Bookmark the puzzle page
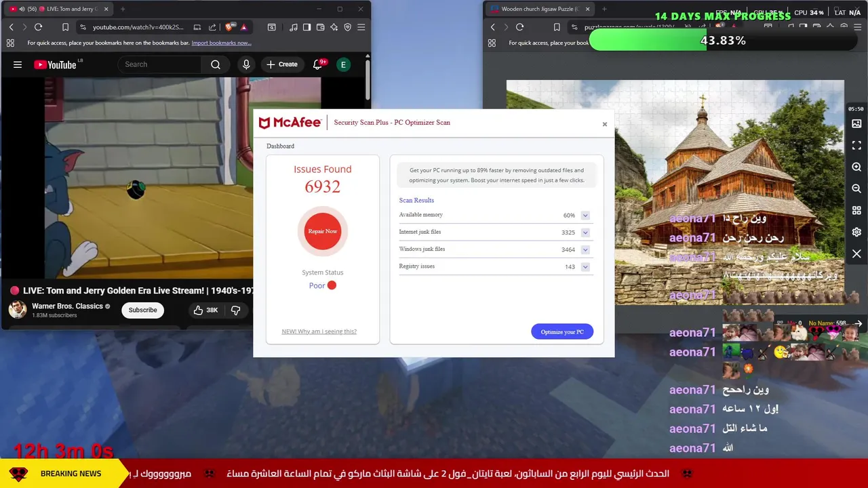This screenshot has height=488, width=868. click(x=557, y=27)
